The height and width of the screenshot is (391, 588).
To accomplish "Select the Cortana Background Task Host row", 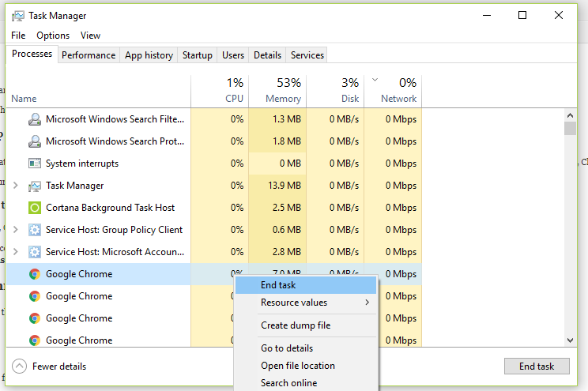I will (214, 208).
